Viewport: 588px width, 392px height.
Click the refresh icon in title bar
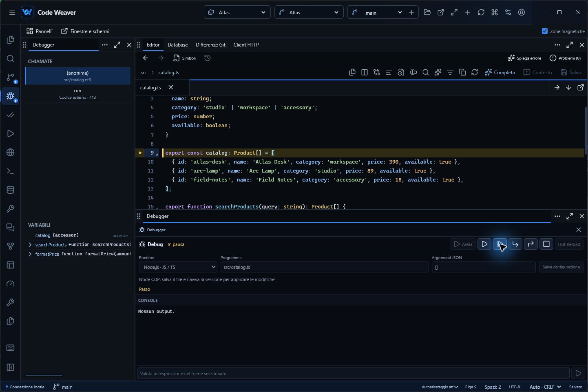[x=481, y=13]
